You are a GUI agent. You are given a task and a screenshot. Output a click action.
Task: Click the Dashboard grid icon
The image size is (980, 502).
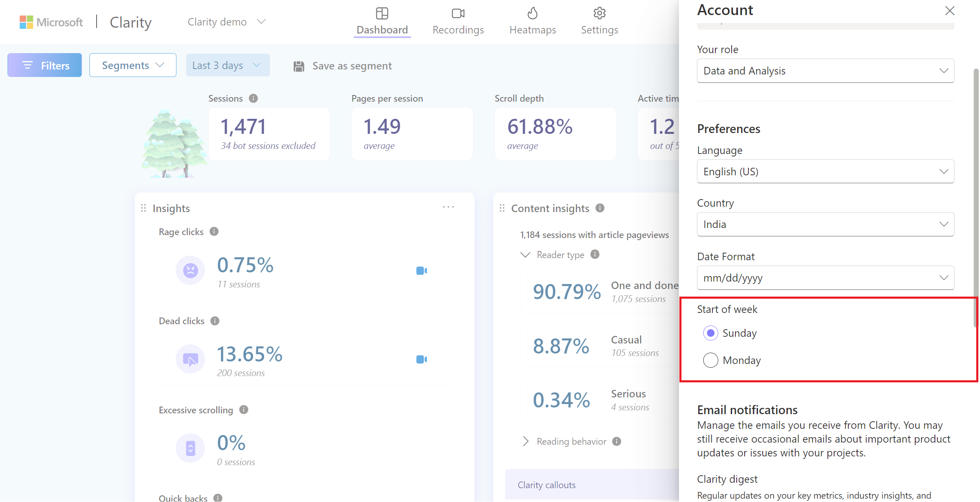382,13
